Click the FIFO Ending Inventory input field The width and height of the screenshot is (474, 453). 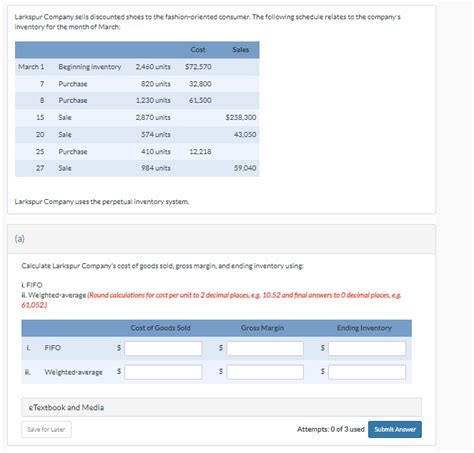tap(367, 348)
